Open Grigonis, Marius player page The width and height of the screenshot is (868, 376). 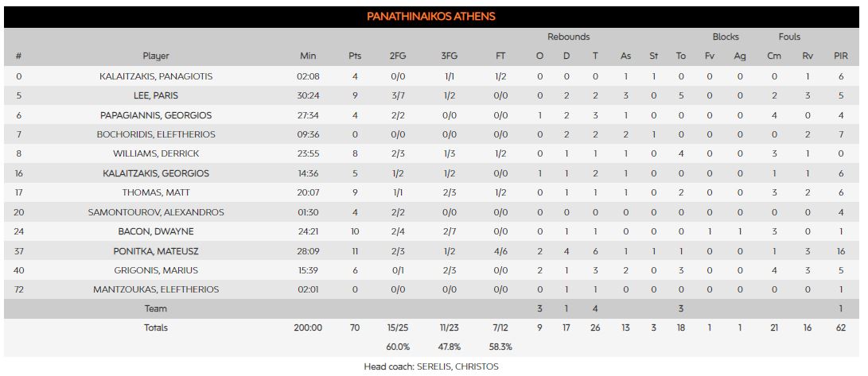click(156, 270)
